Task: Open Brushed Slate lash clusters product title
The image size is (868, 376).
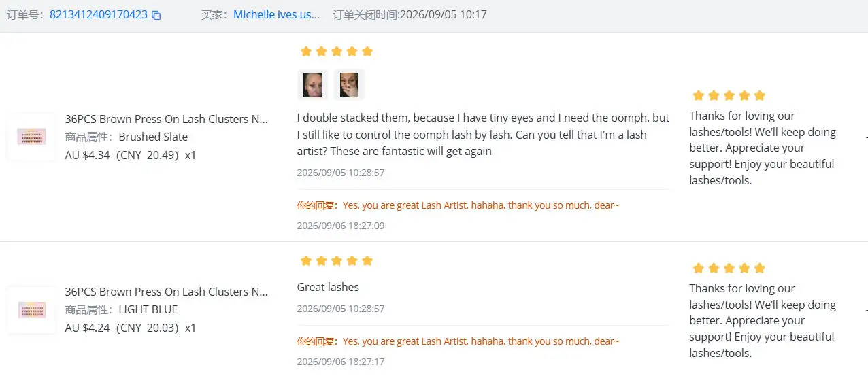Action: tap(167, 119)
